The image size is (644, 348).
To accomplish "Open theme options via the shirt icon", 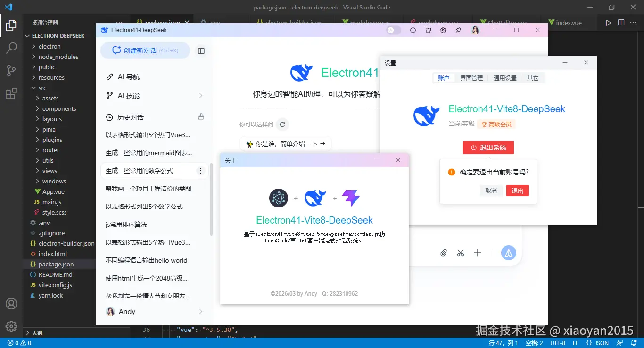I will pyautogui.click(x=428, y=30).
